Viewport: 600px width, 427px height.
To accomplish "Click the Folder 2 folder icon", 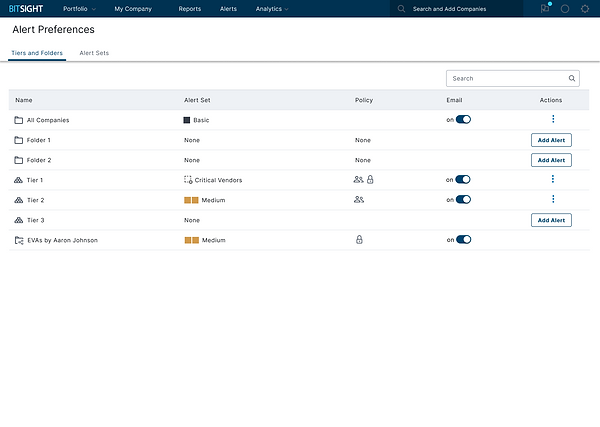I will point(18,160).
